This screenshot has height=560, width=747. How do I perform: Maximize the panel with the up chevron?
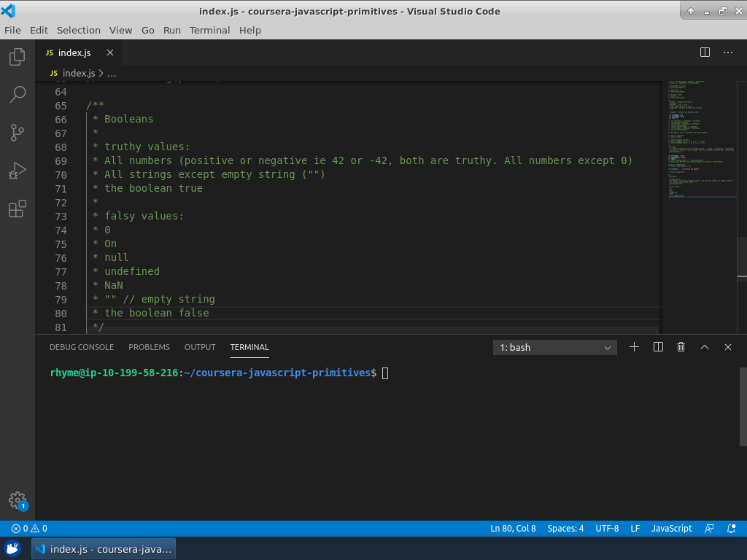point(705,347)
